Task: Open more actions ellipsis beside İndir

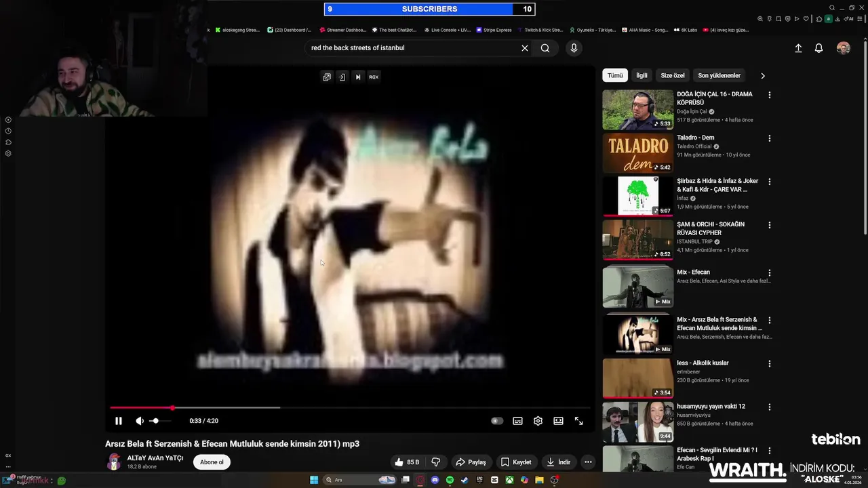Action: point(588,462)
